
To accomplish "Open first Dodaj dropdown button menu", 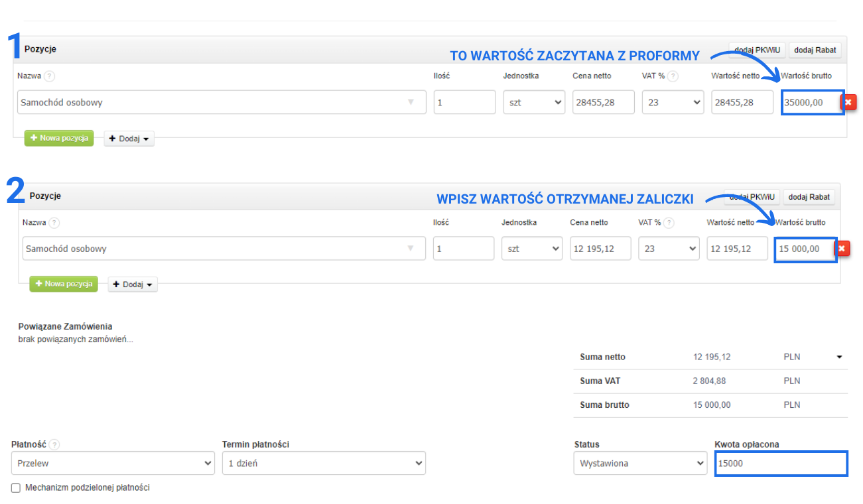I will [129, 139].
